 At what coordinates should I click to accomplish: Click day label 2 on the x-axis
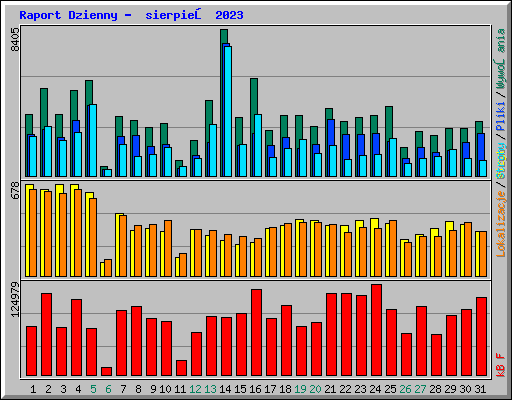48,389
